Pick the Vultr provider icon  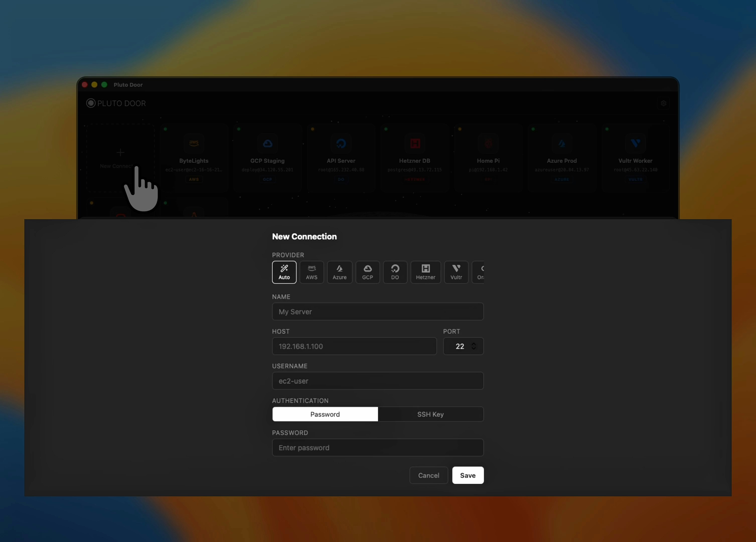click(456, 272)
